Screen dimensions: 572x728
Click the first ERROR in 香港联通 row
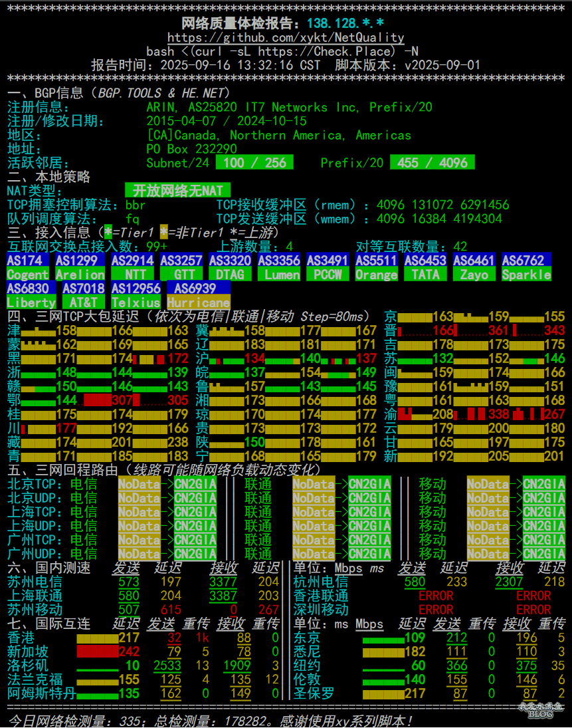pos(436,596)
